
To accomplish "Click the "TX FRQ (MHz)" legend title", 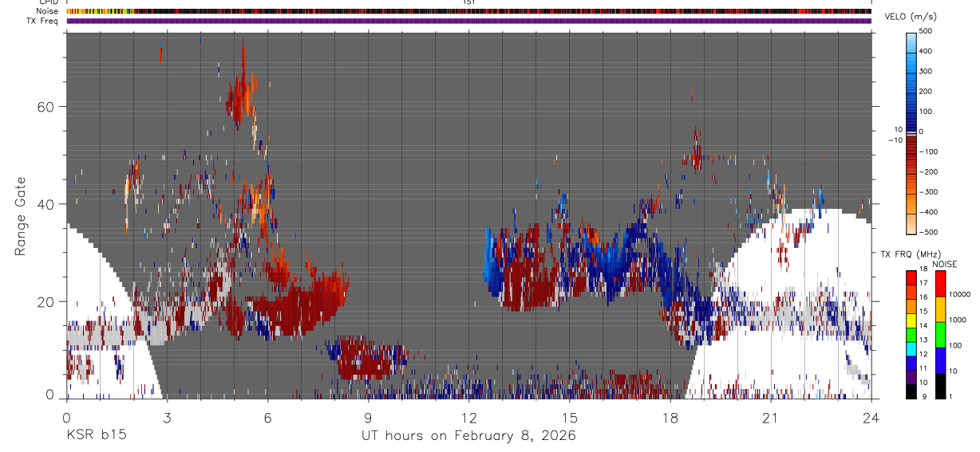I will coord(911,254).
